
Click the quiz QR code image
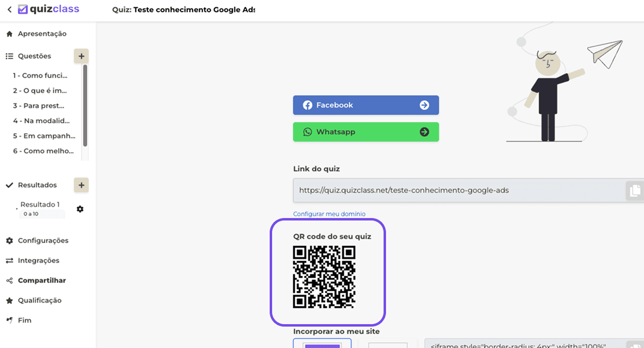[x=324, y=277]
